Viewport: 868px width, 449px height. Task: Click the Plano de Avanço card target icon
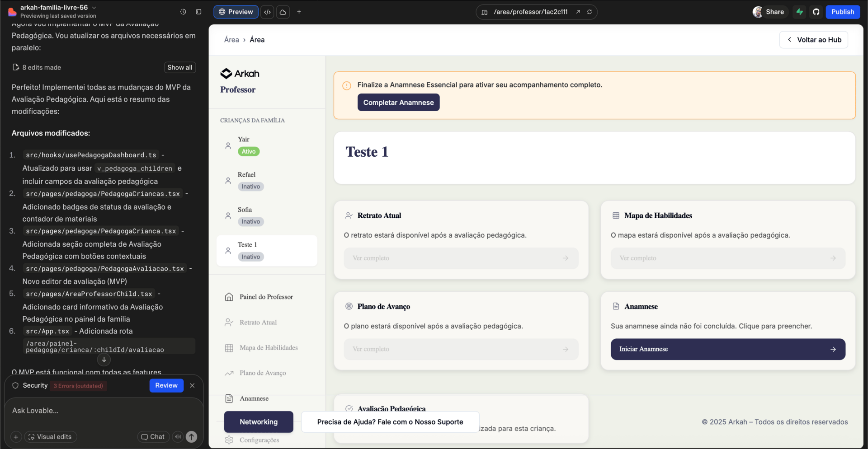[x=349, y=306]
